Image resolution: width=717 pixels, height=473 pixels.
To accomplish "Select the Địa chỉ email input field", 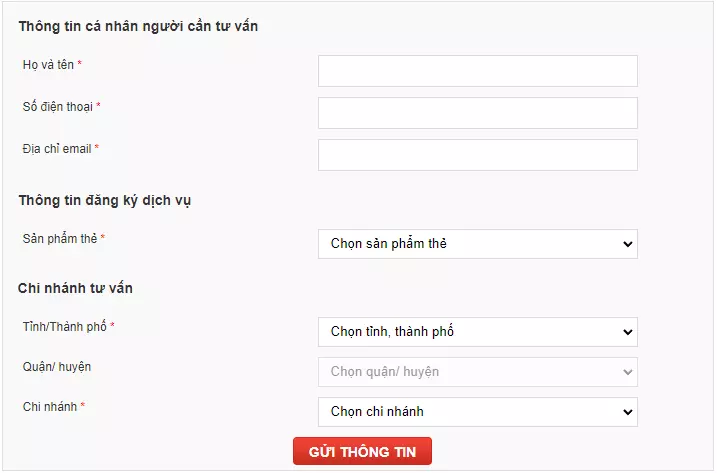I will [x=478, y=155].
